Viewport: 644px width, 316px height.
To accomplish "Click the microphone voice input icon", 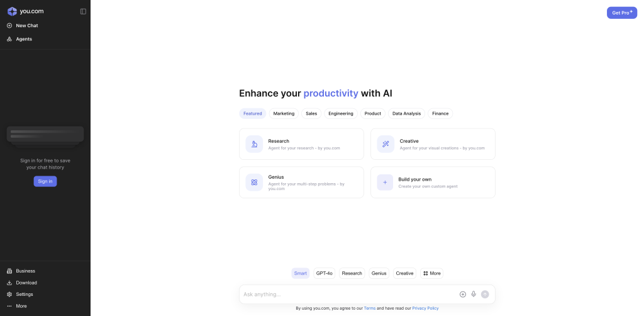I will [x=474, y=294].
